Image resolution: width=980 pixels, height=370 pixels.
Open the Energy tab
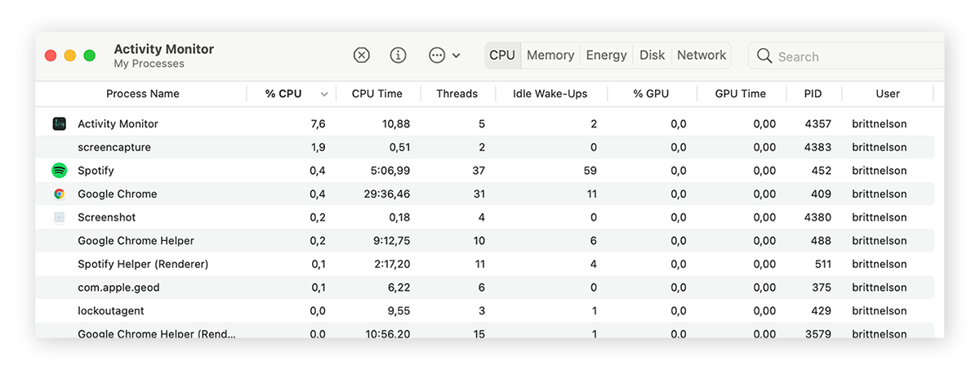coord(607,56)
